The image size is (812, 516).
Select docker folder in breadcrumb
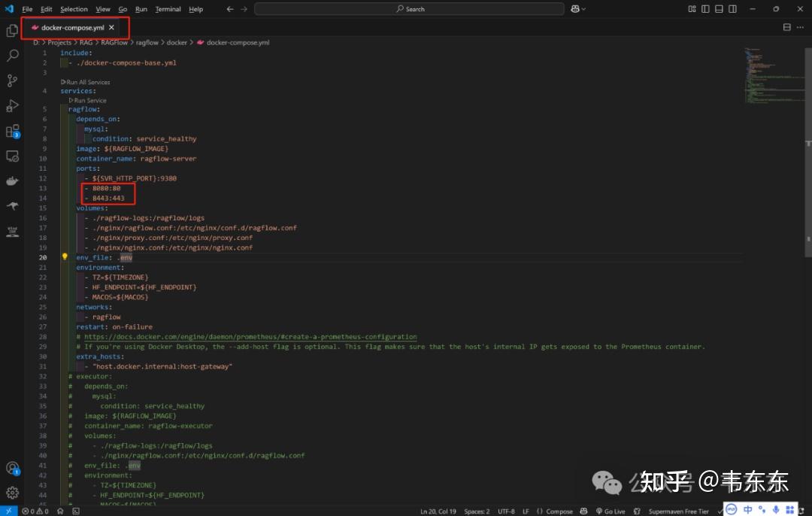tap(177, 42)
